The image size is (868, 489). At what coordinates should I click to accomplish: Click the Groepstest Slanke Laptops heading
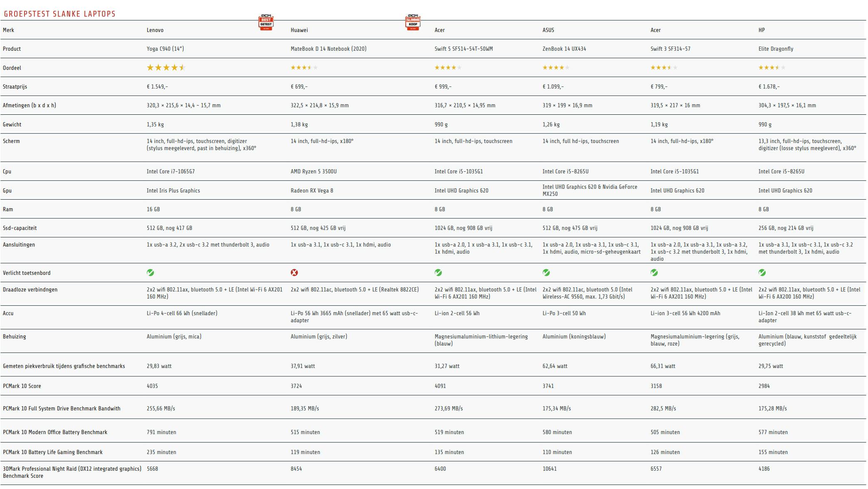click(x=60, y=14)
